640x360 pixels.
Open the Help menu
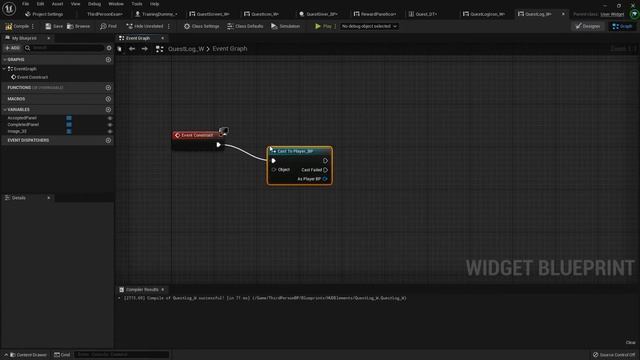click(x=154, y=4)
